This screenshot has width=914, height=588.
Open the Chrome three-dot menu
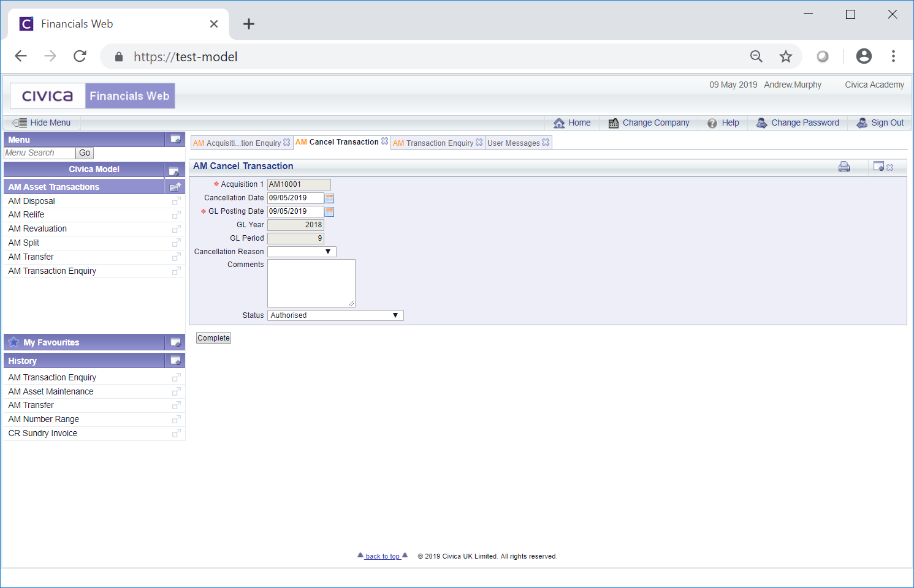click(x=893, y=56)
